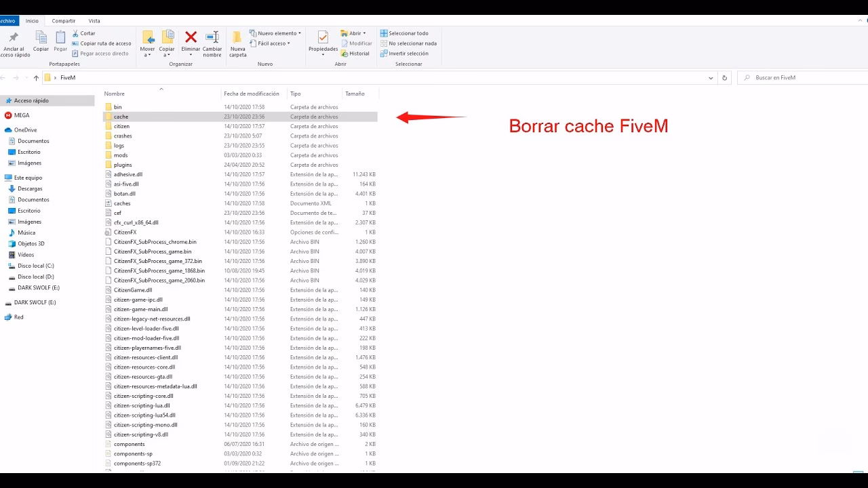Select the crashes folder icon
The image size is (868, 488).
[108, 136]
